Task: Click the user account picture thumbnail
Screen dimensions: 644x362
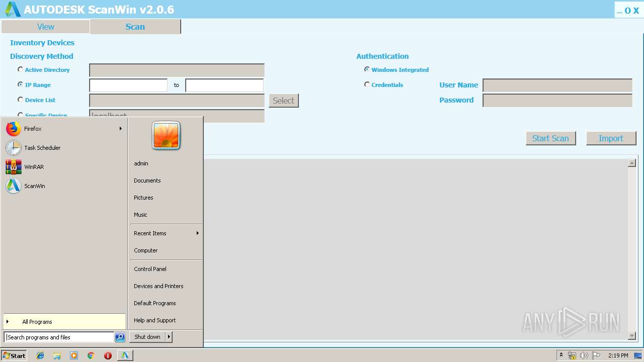Action: pyautogui.click(x=166, y=136)
